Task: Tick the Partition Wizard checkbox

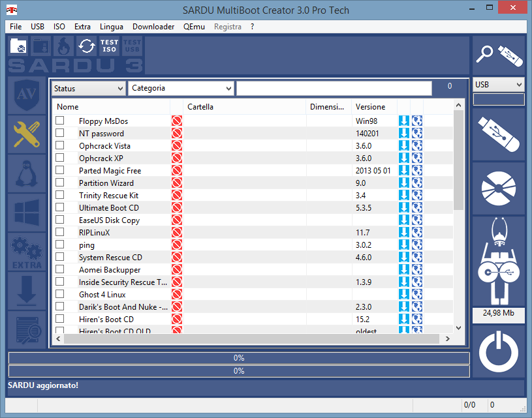Action: (60, 183)
